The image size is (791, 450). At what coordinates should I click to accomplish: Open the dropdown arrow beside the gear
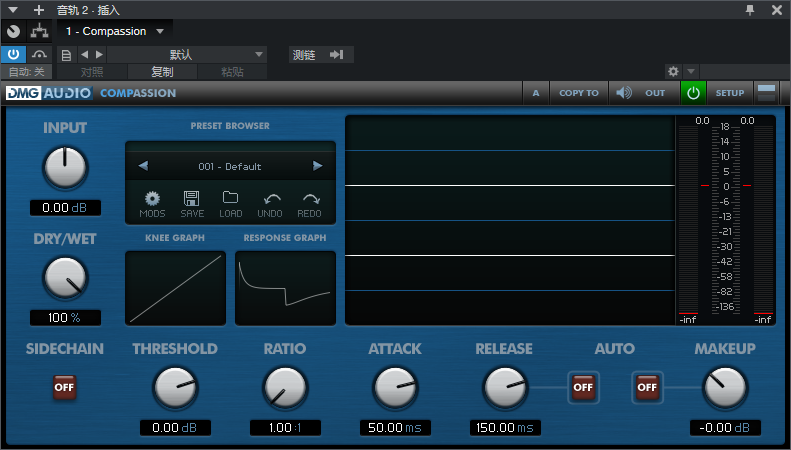tap(691, 71)
